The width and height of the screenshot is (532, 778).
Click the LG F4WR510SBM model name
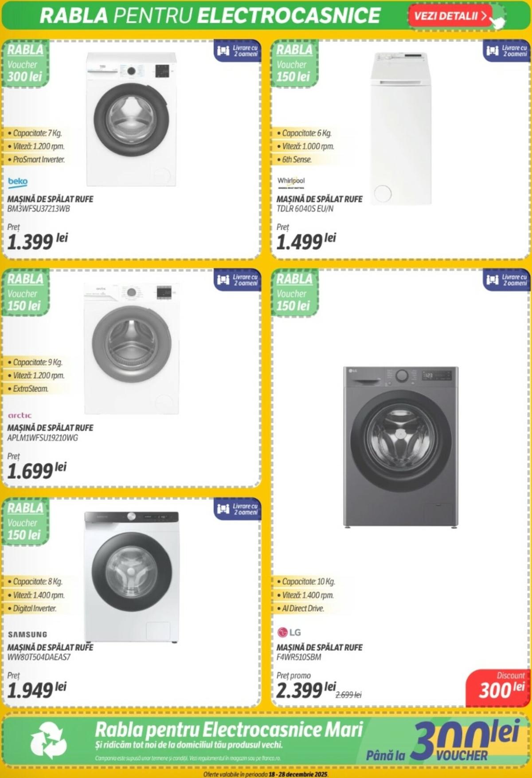[299, 657]
